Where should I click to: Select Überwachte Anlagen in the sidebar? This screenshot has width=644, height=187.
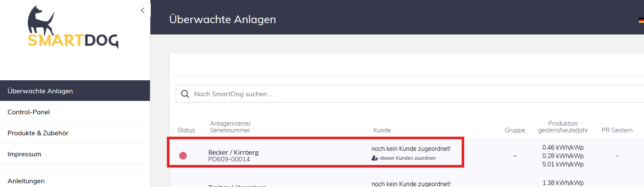point(40,91)
